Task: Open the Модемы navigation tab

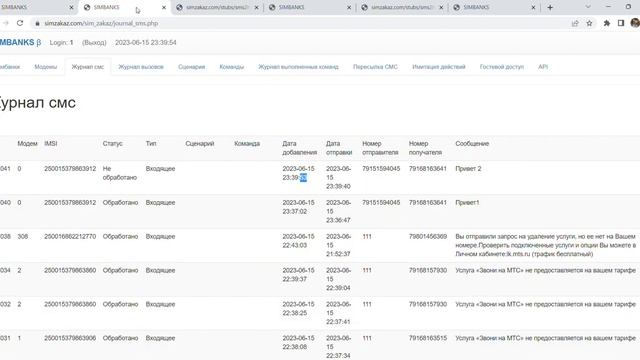Action: point(46,67)
